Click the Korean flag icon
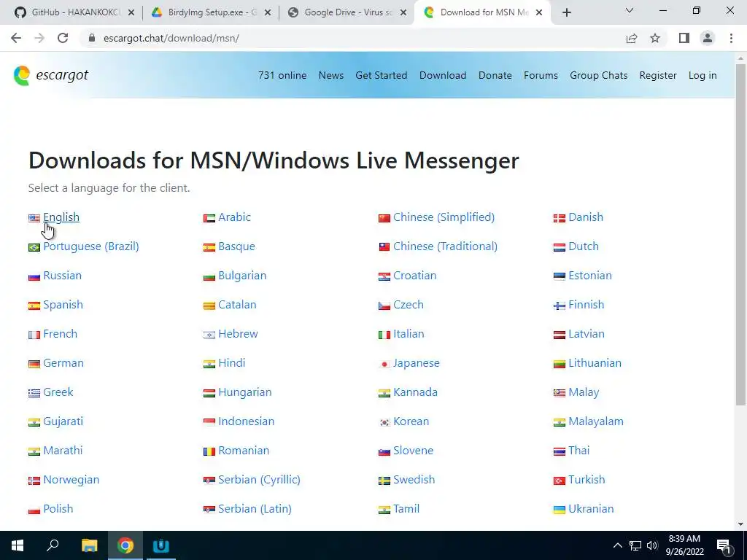Screen dimensions: 747x560 384,422
